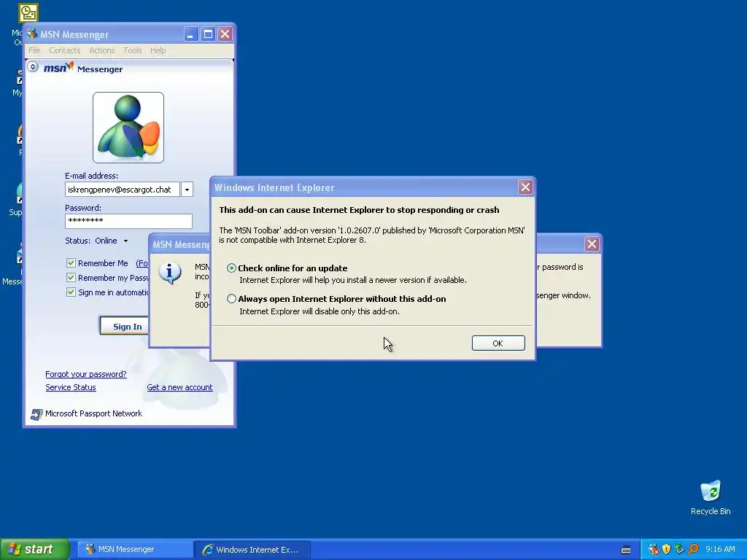Switch to Windows Internet Explorer taskbar button

click(x=253, y=550)
